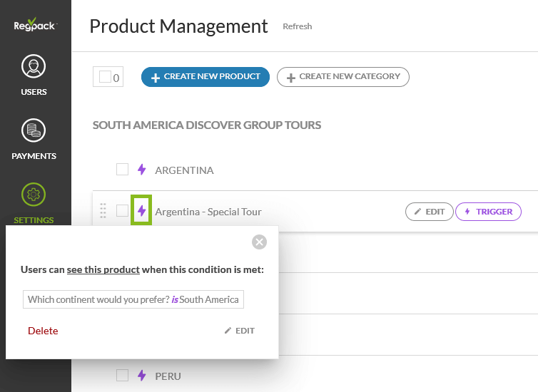Image resolution: width=538 pixels, height=392 pixels.
Task: Open the Payments section icon
Action: tap(34, 131)
